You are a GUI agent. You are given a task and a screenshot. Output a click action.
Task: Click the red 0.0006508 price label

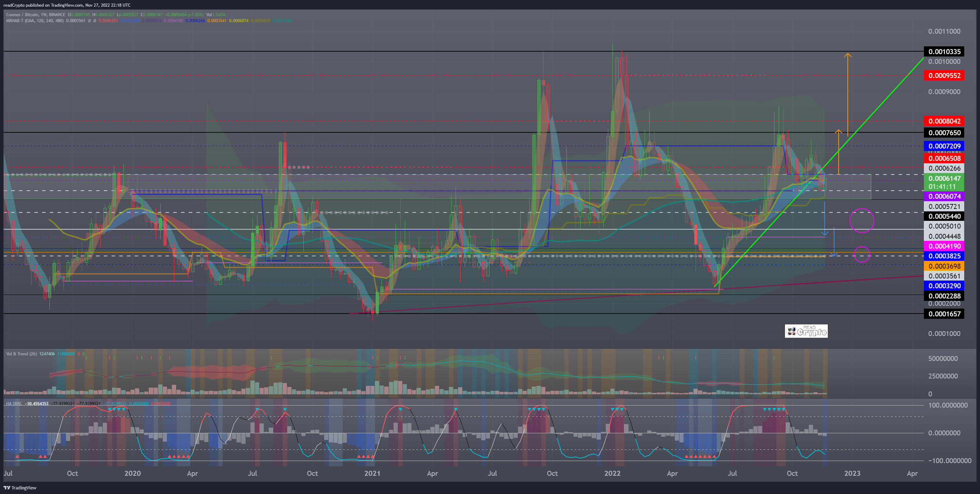pos(944,158)
